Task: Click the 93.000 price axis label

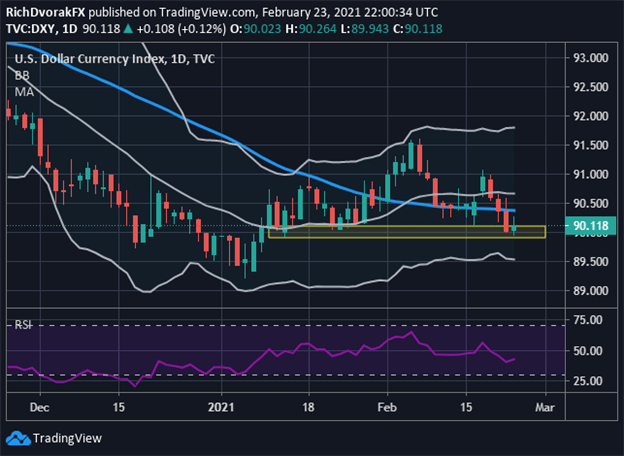Action: click(591, 58)
